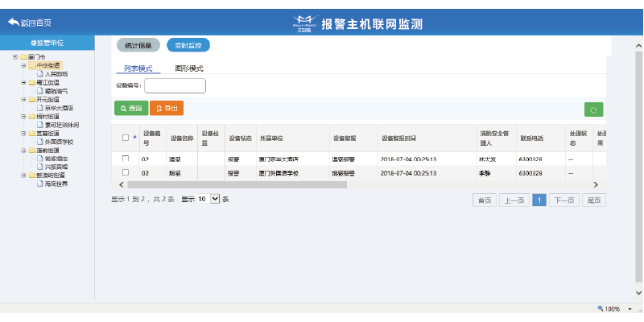Screen dimensions: 644x322
Task: Toggle the select-all checkbox in table header
Action: click(125, 138)
